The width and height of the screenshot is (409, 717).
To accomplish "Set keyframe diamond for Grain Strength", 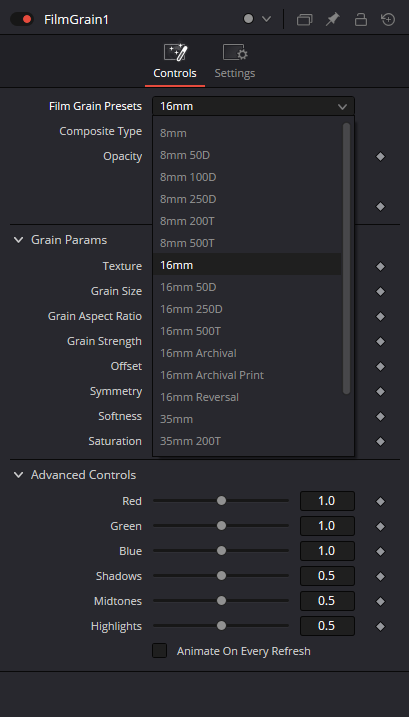I will pyautogui.click(x=380, y=341).
